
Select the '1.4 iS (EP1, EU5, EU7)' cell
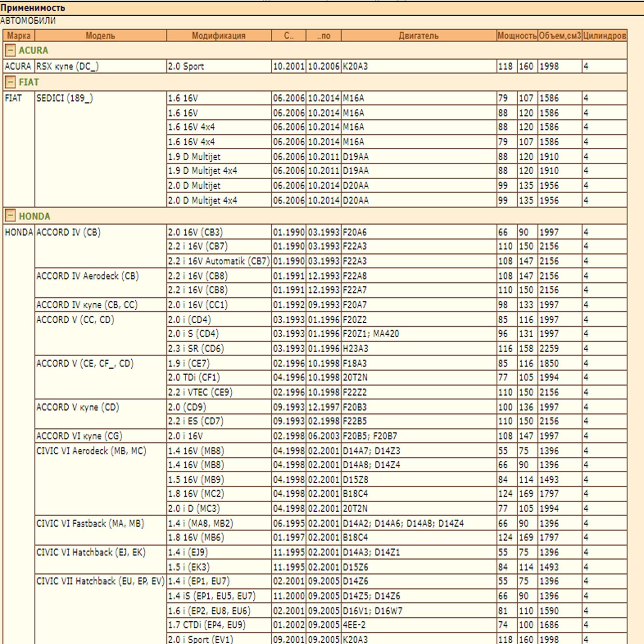219,596
